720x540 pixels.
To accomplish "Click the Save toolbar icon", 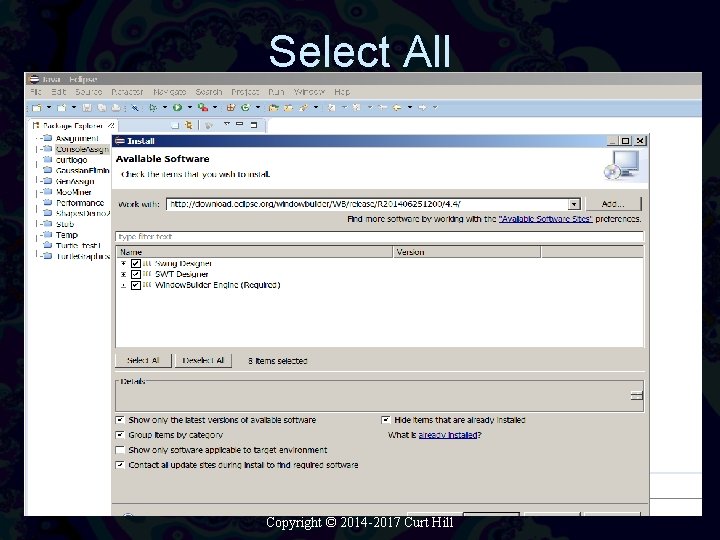I will (86, 108).
